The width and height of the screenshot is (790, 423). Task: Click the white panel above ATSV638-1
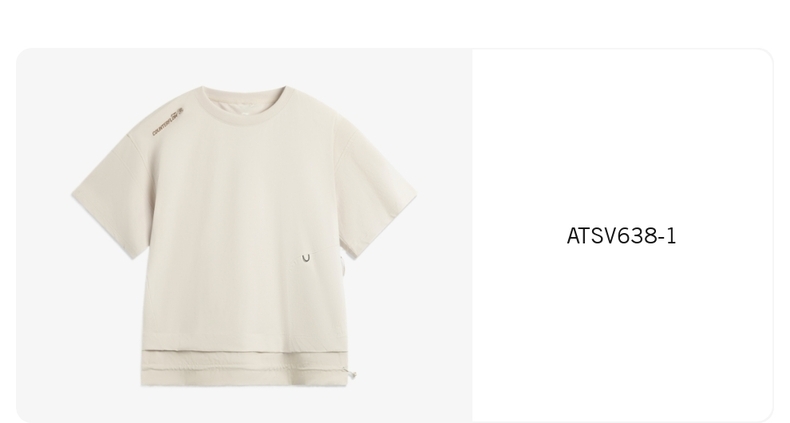click(622, 136)
